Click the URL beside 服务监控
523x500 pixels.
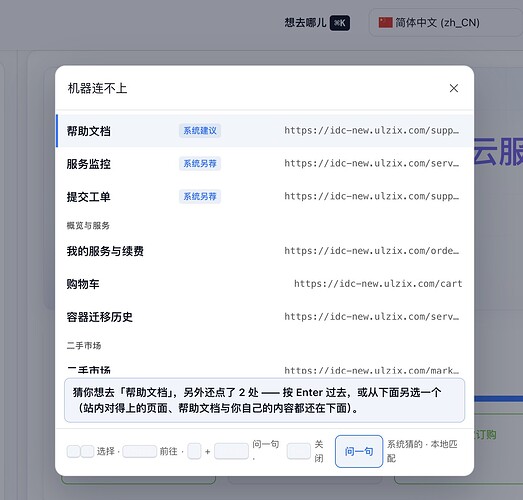[372, 163]
